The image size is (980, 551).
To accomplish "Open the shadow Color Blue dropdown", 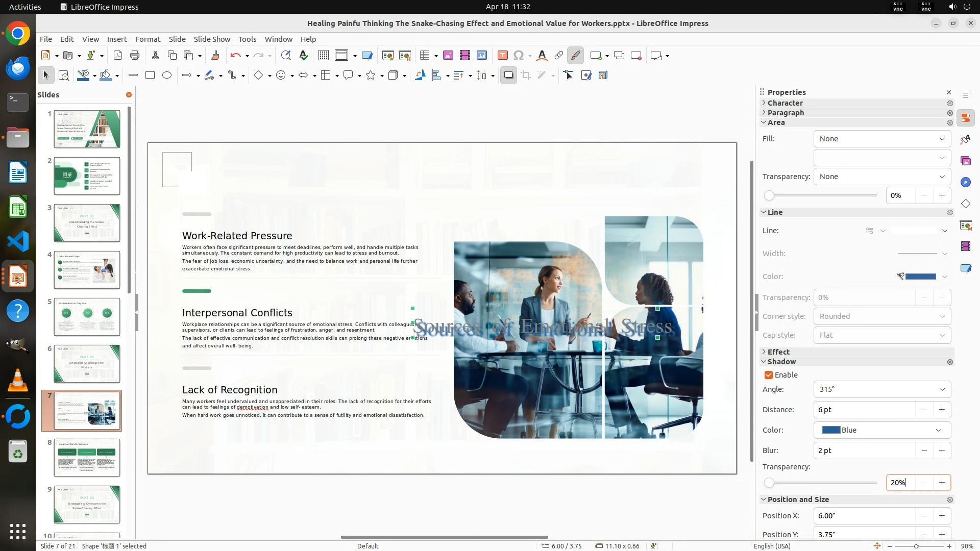I will pyautogui.click(x=882, y=430).
